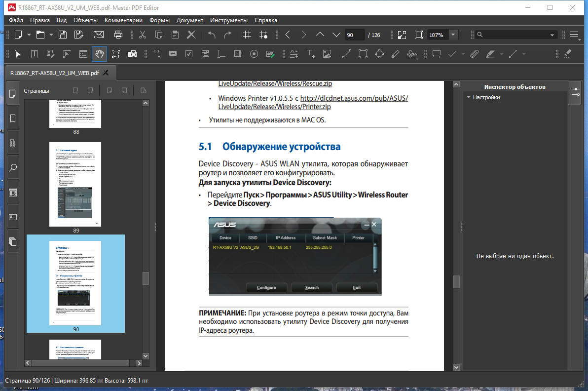Select the Insert Text tool
Image resolution: width=588 pixels, height=391 pixels.
(x=310, y=54)
